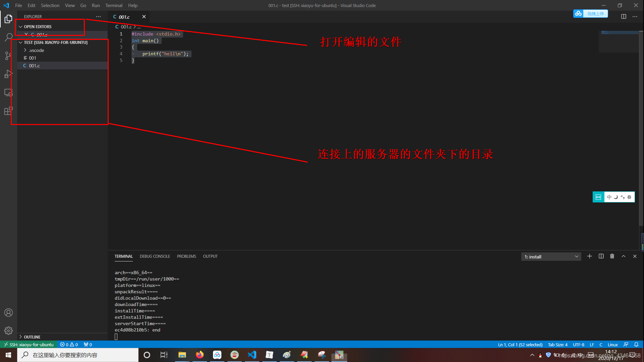Create a new terminal with plus icon
The height and width of the screenshot is (362, 644).
point(589,256)
